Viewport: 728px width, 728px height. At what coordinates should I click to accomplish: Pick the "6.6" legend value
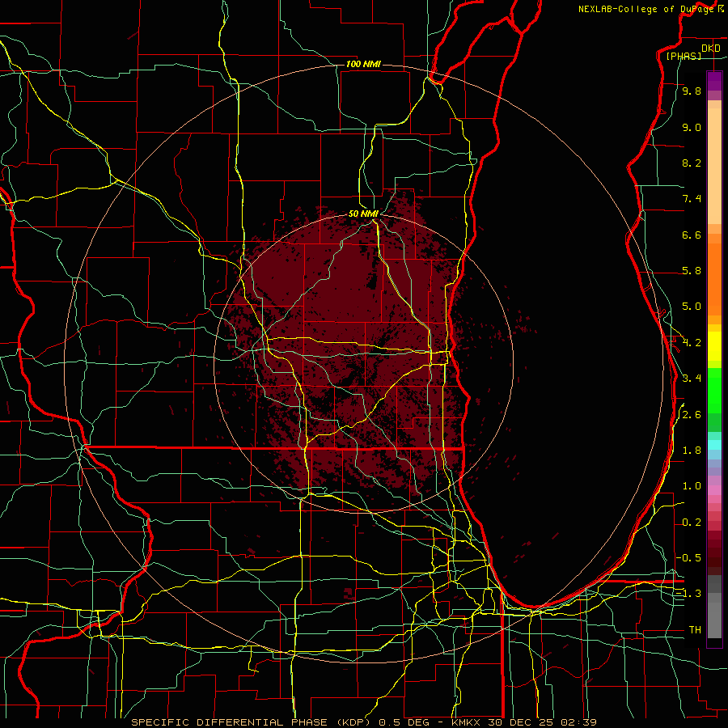tap(692, 235)
